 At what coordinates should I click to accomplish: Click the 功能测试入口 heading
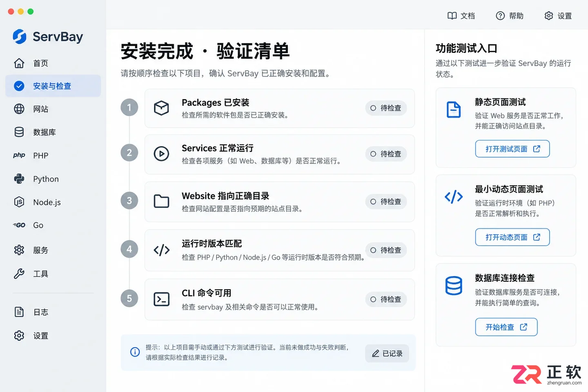click(466, 49)
